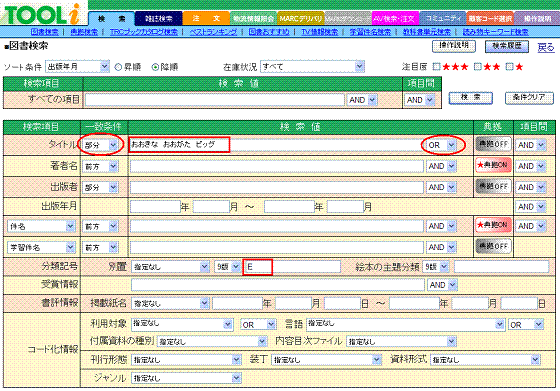
Task: Focus the 著者名 search value field
Action: [277, 166]
